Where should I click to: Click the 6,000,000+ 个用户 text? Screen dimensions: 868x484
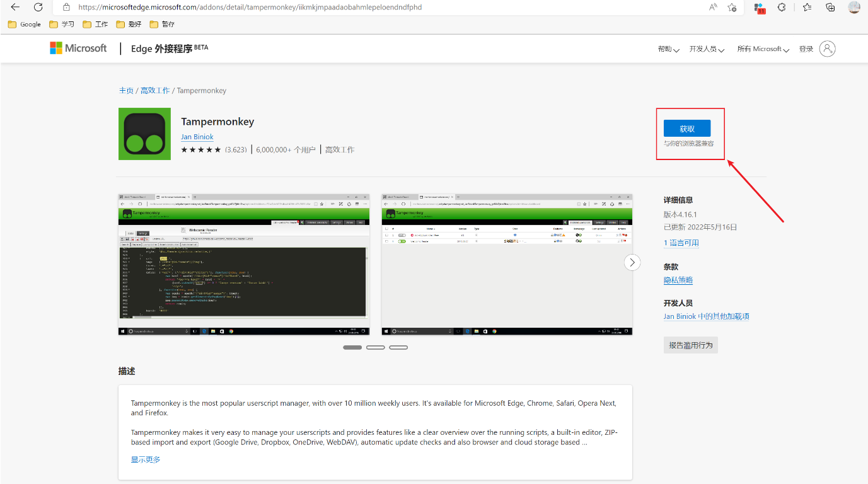click(286, 150)
